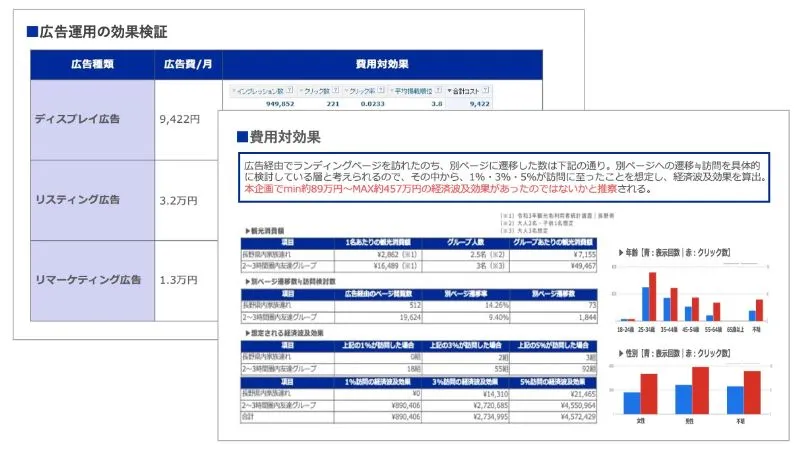
Task: Click the ¥2,734,995 total cell
Action: (490, 417)
